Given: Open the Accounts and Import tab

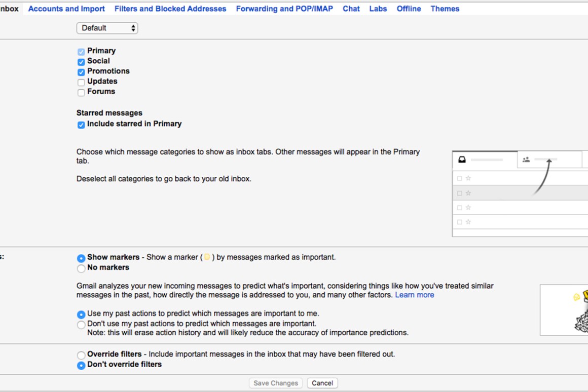Looking at the screenshot, I should click(x=66, y=9).
